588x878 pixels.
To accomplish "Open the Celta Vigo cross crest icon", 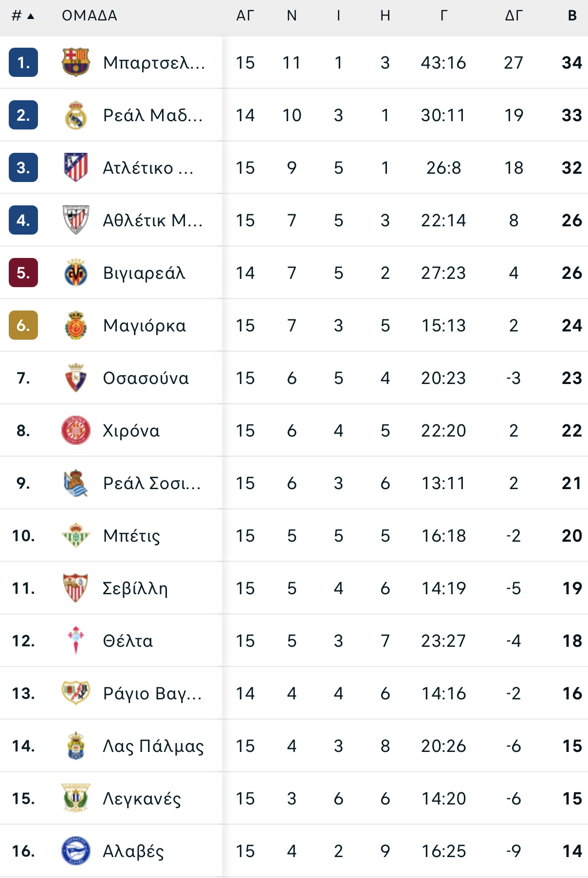I will (x=75, y=640).
